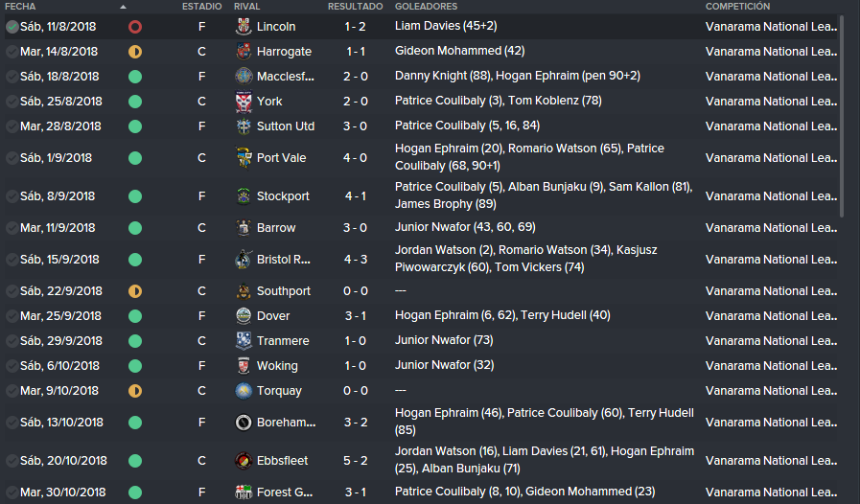Click green win indicator for Tranmere match
Screen dimensions: 860x504
(135, 341)
